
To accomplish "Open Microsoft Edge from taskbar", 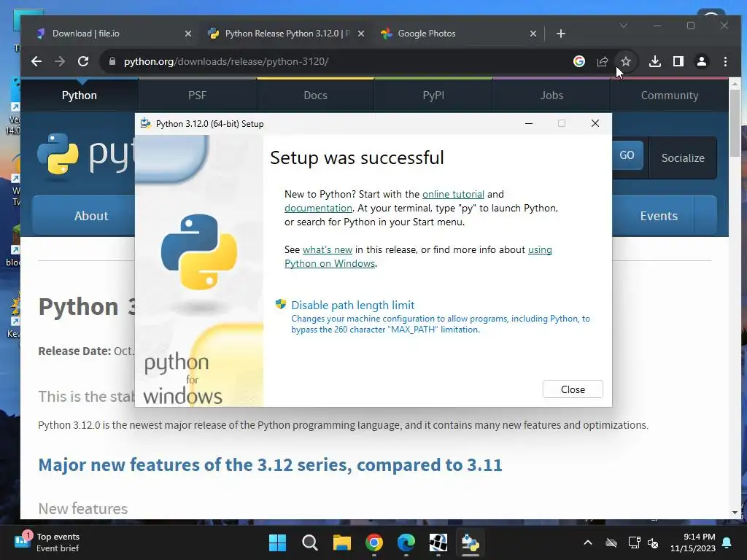I will [x=406, y=542].
